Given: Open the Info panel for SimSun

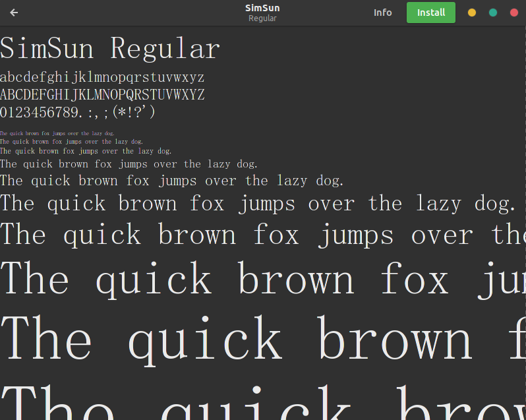Looking at the screenshot, I should 383,13.
